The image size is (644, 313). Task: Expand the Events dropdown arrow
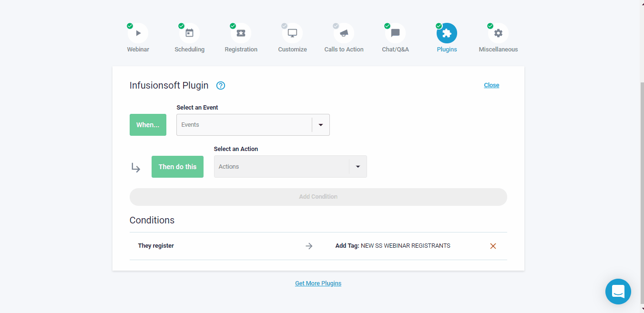tap(321, 125)
